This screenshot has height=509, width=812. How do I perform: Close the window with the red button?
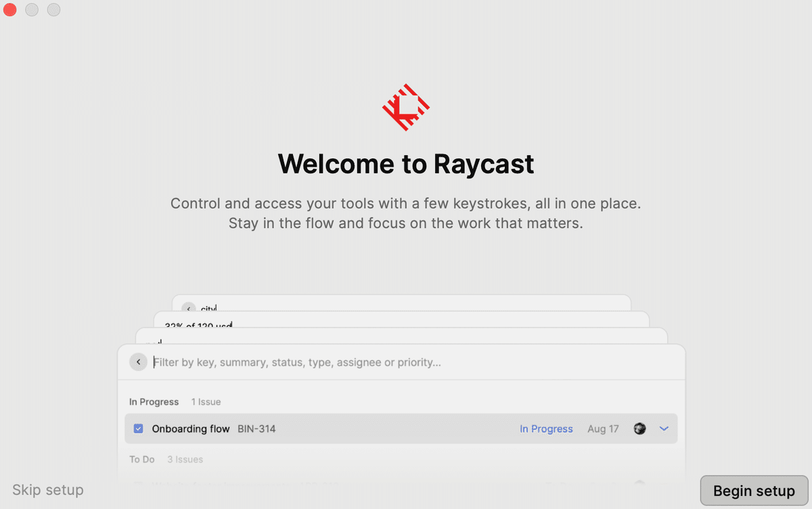(10, 9)
